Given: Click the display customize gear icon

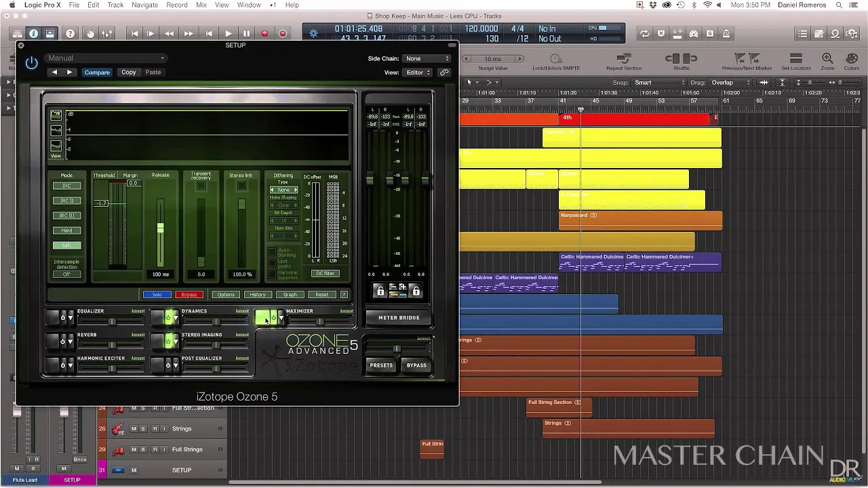Looking at the screenshot, I should point(313,33).
